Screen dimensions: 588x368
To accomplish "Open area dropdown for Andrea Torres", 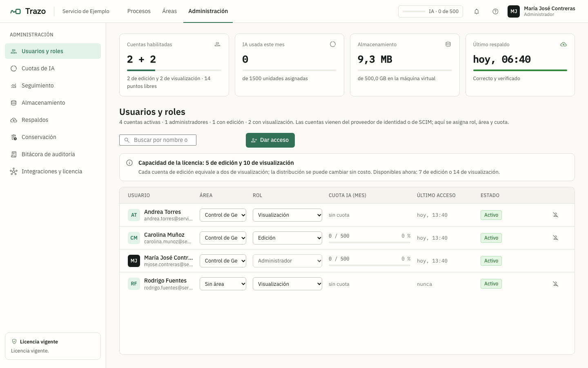I will (x=223, y=215).
